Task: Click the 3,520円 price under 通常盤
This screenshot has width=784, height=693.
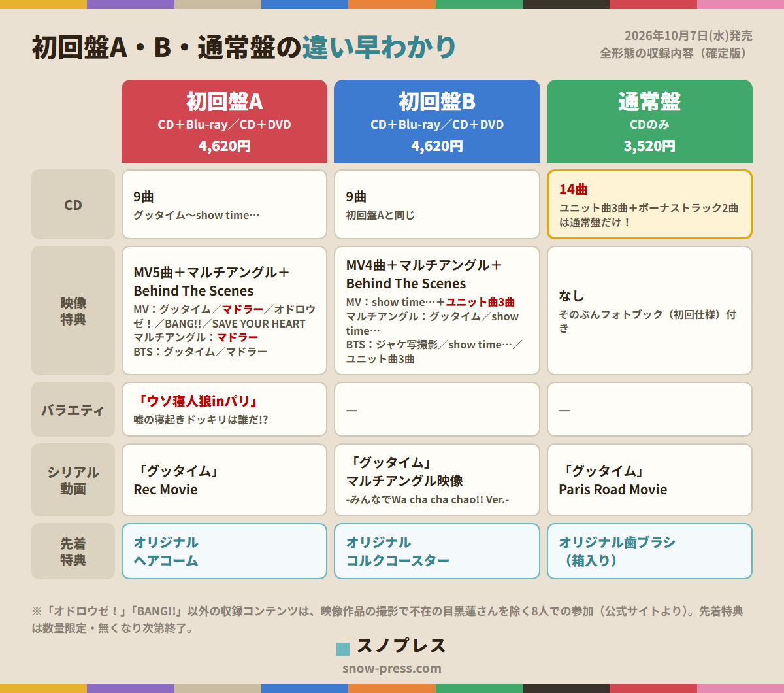Action: point(649,146)
